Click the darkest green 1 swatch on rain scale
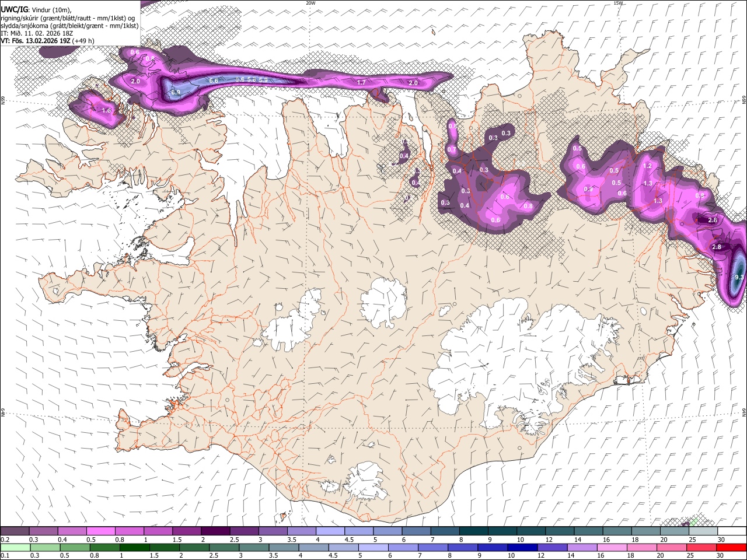The width and height of the screenshot is (747, 560). pos(135,548)
